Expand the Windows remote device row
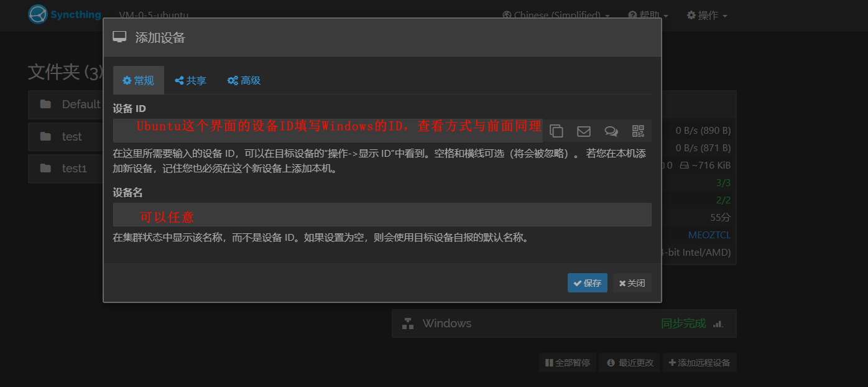Image resolution: width=868 pixels, height=387 pixels. [564, 324]
